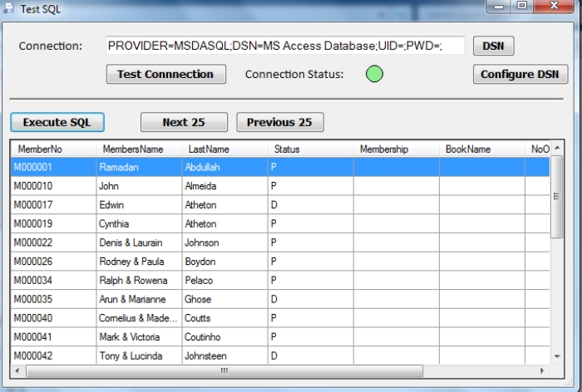This screenshot has height=392, width=582.
Task: Go back with Previous 25 button
Action: tap(279, 122)
